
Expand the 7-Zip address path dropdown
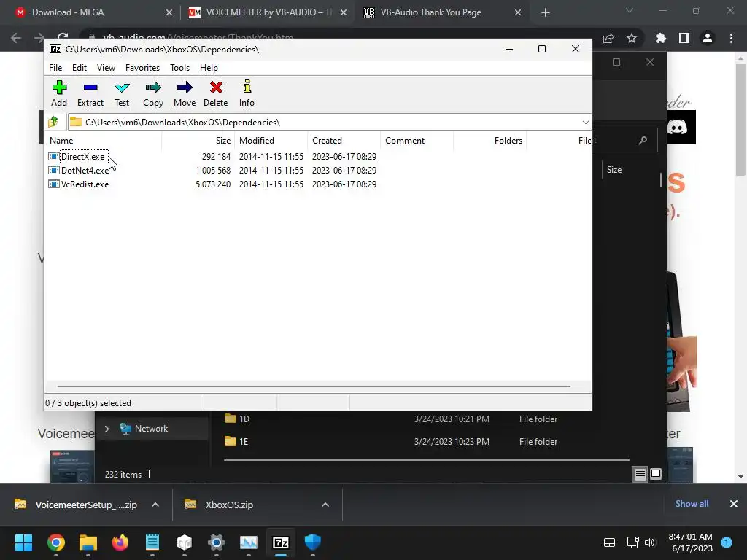585,122
